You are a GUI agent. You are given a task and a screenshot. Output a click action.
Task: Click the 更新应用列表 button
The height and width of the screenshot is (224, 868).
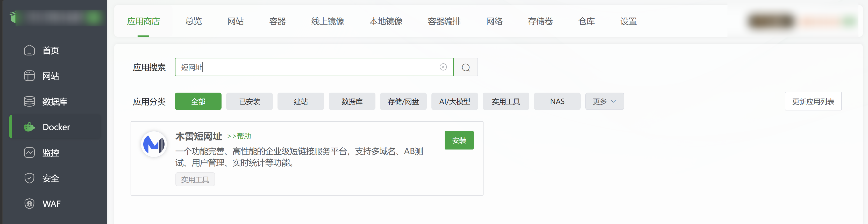[813, 101]
